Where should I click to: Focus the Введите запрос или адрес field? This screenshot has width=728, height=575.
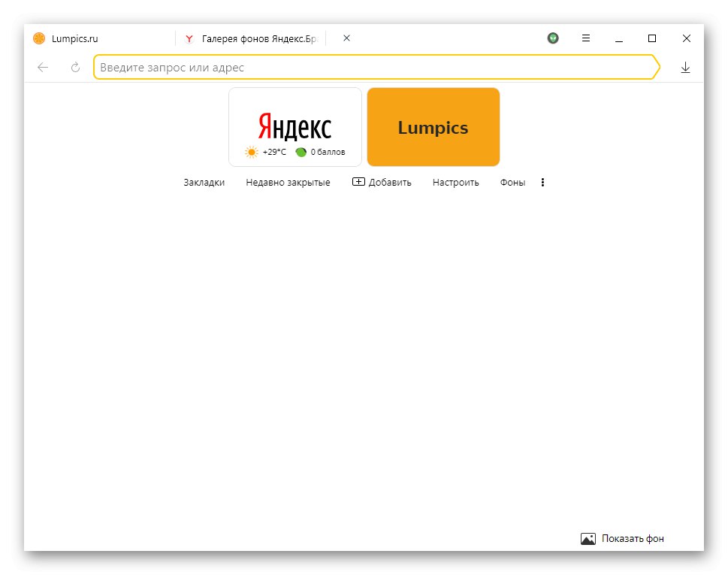coord(376,68)
